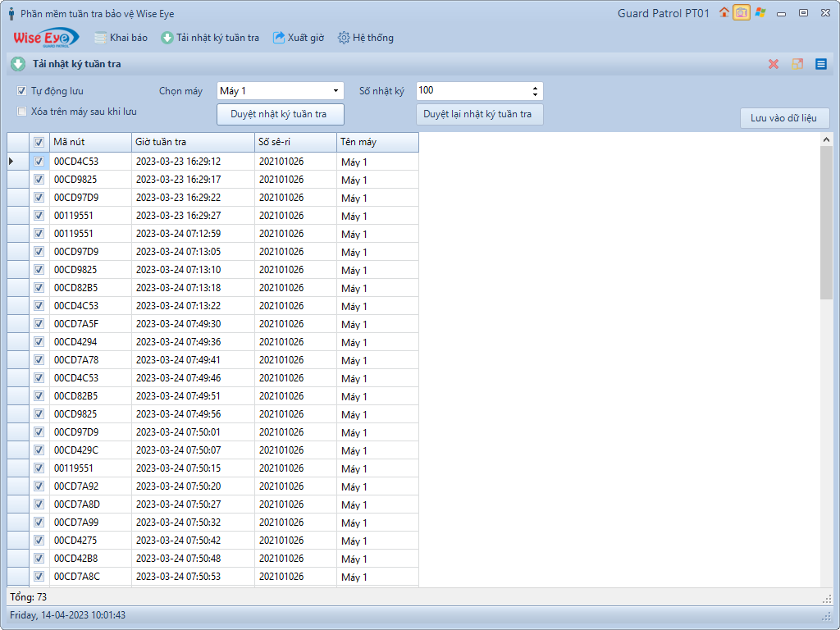The image size is (840, 630).
Task: Open the Khai báo menu
Action: click(x=121, y=38)
